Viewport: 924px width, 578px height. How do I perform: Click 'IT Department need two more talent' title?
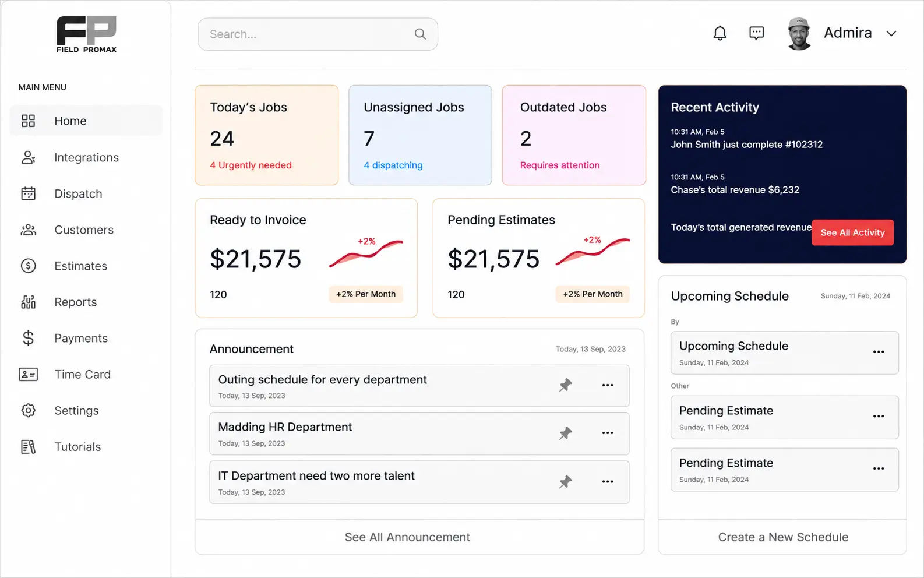(316, 476)
